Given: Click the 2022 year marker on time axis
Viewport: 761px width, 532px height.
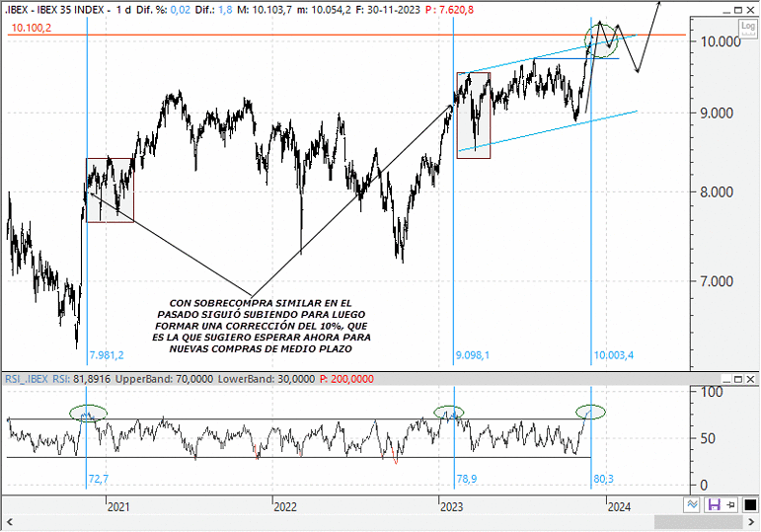Looking at the screenshot, I should (285, 506).
